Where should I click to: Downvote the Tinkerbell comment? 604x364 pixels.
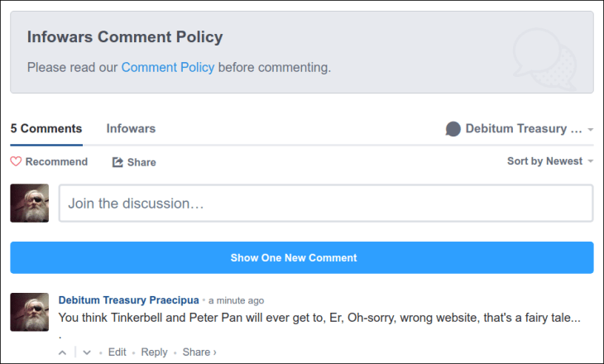click(87, 352)
